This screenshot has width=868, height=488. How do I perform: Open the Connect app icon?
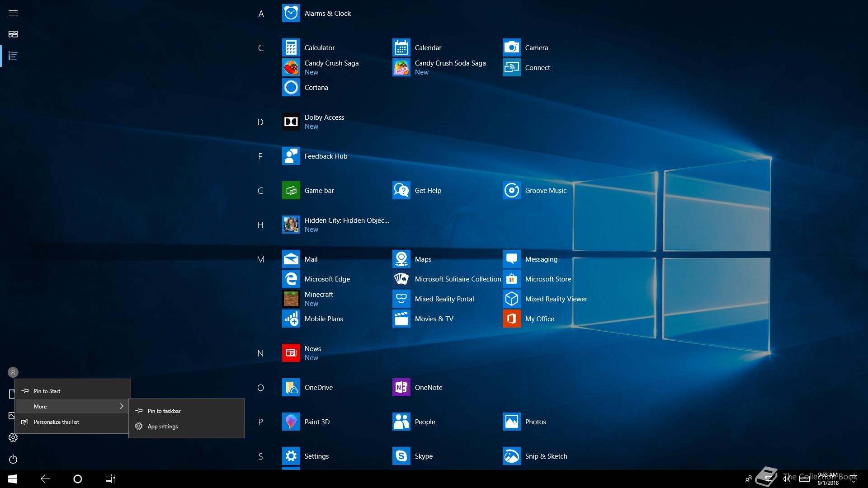[511, 68]
